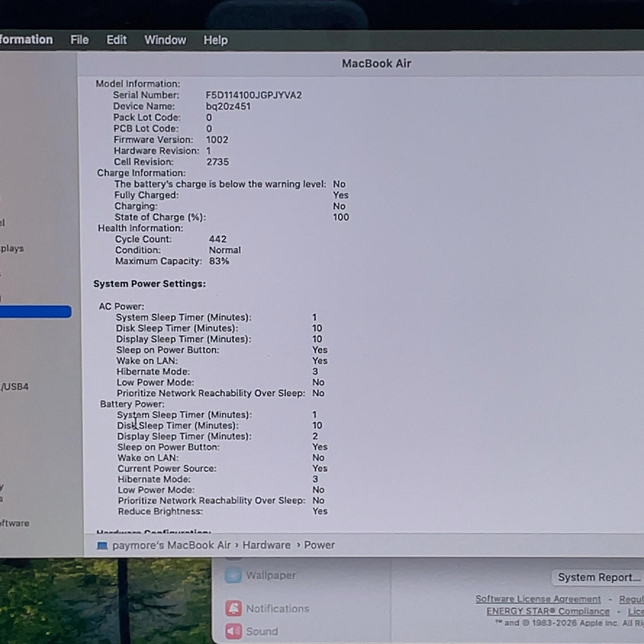
Task: Click the System Report button
Action: pos(598,577)
